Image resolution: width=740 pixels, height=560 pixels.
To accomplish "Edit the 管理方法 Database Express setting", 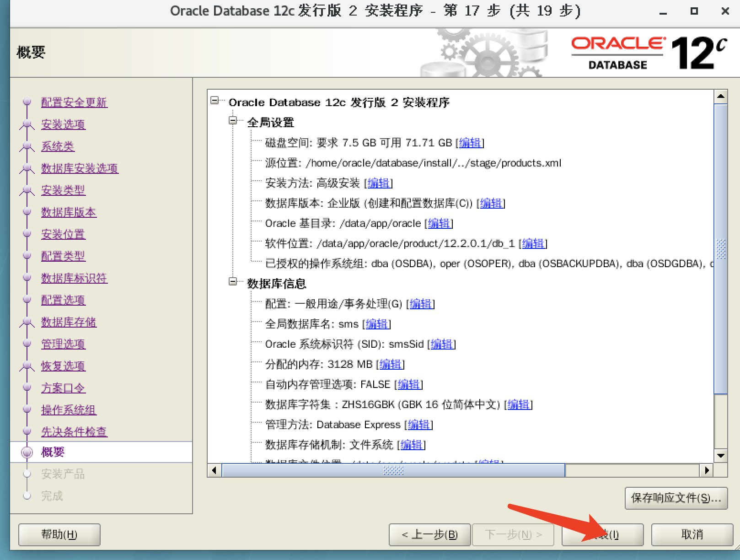I will (418, 425).
